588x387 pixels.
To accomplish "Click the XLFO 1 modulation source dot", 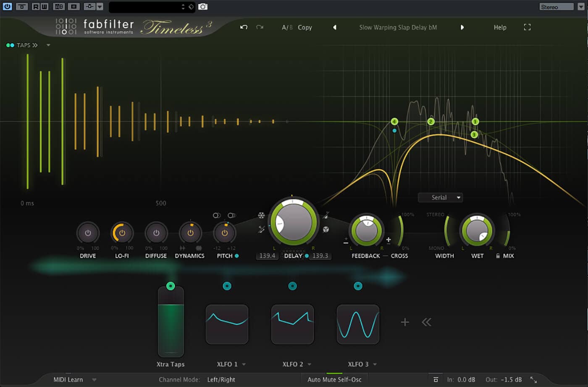I will tap(227, 286).
